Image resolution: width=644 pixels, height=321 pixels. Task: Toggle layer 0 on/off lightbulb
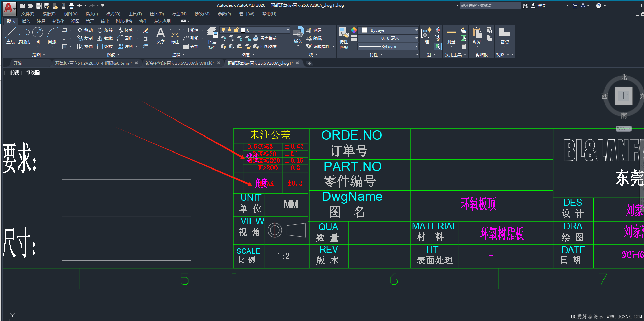click(223, 30)
